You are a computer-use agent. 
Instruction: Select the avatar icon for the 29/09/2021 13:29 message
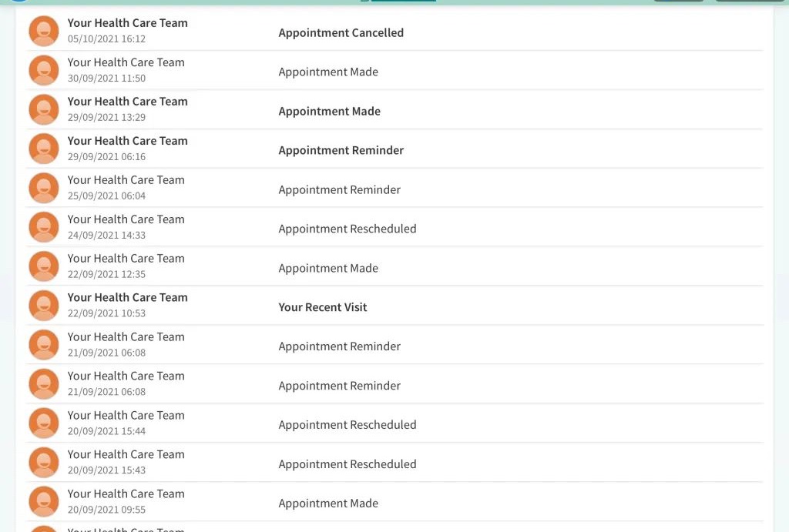44,109
